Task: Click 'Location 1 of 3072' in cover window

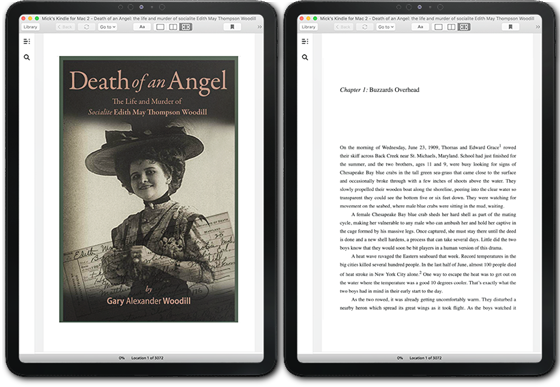Action: [147, 358]
